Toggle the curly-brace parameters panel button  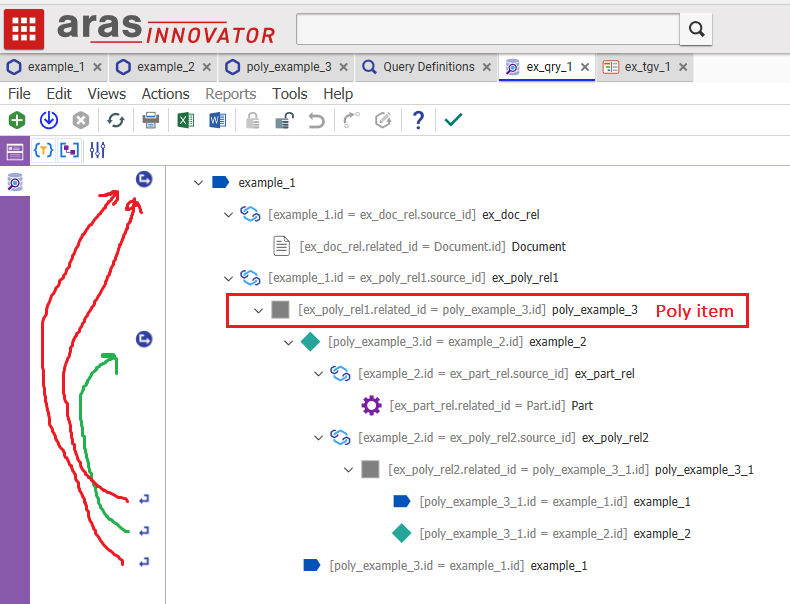[43, 151]
